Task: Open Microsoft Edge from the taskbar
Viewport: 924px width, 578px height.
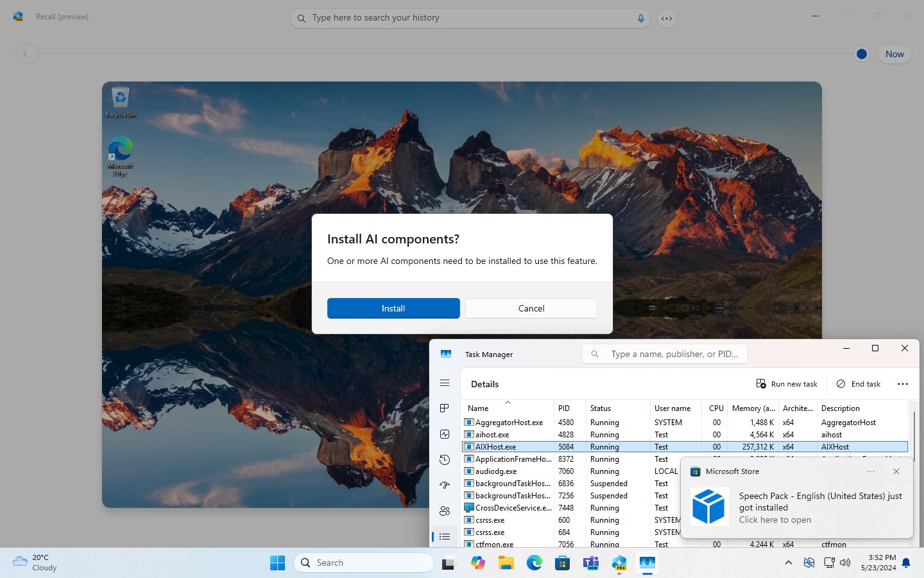Action: (x=535, y=563)
